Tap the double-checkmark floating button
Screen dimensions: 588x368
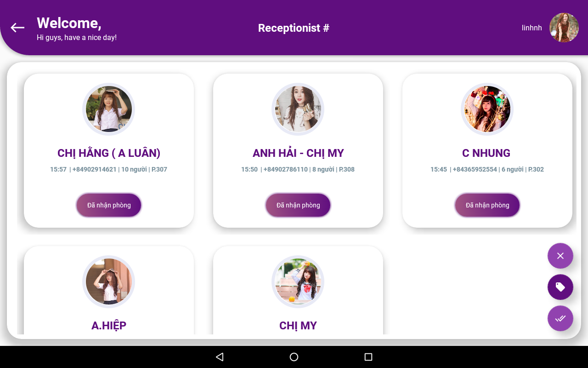[x=560, y=318]
